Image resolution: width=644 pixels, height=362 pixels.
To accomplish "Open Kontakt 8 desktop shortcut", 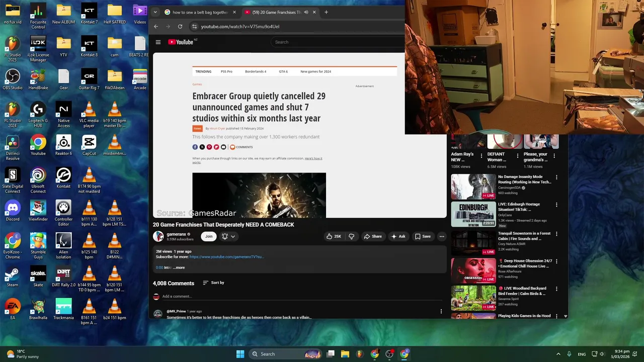I will 89,47.
